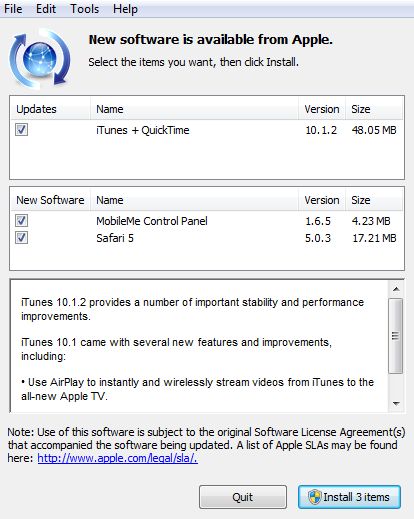Click Version header in Updates list
The height and width of the screenshot is (519, 414).
[322, 109]
